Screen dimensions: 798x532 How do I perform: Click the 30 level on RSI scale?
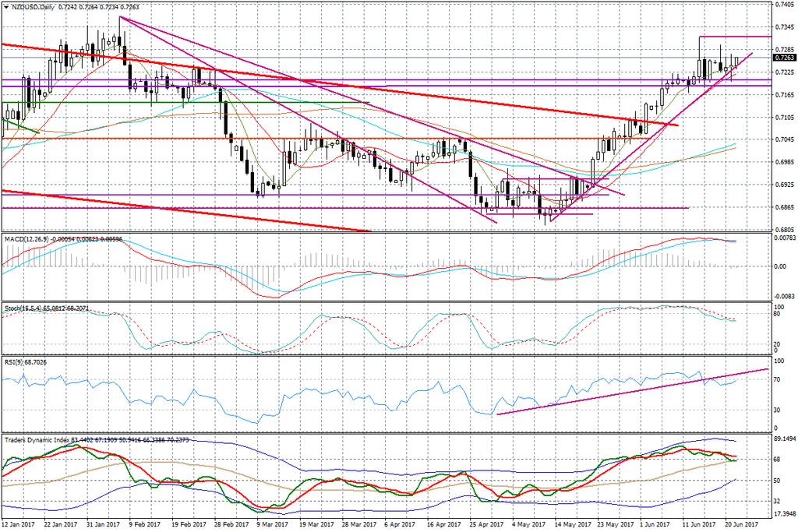(x=777, y=410)
